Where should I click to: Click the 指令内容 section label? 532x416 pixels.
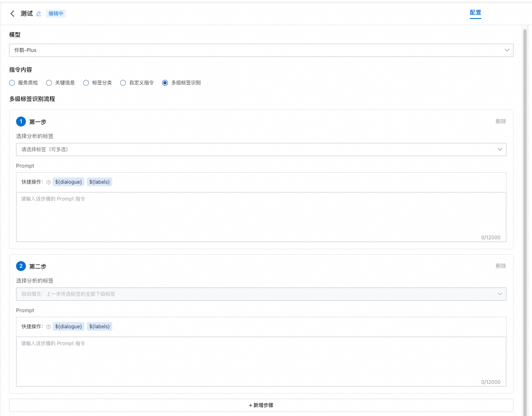21,70
